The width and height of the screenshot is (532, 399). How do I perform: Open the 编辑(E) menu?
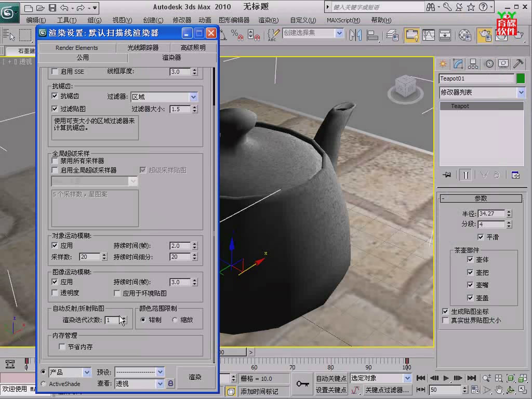coord(36,20)
